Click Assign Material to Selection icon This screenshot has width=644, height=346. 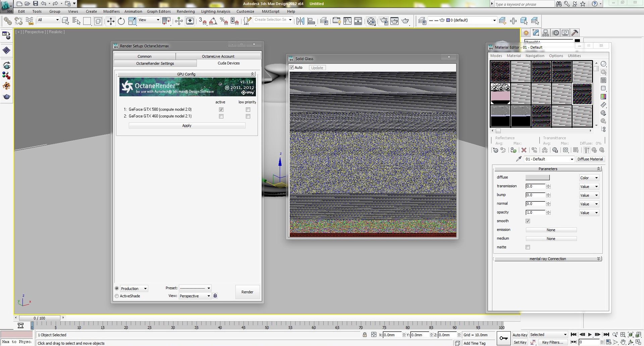[x=513, y=150]
